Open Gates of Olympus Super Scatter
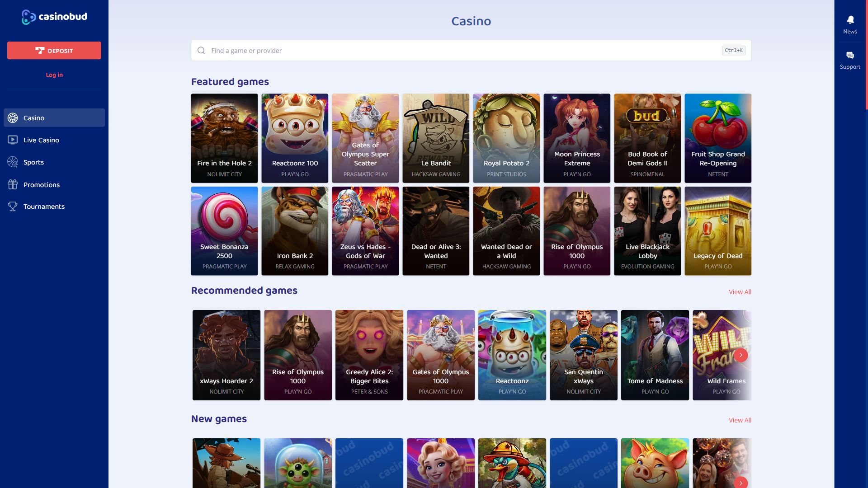Image resolution: width=868 pixels, height=488 pixels. (365, 138)
